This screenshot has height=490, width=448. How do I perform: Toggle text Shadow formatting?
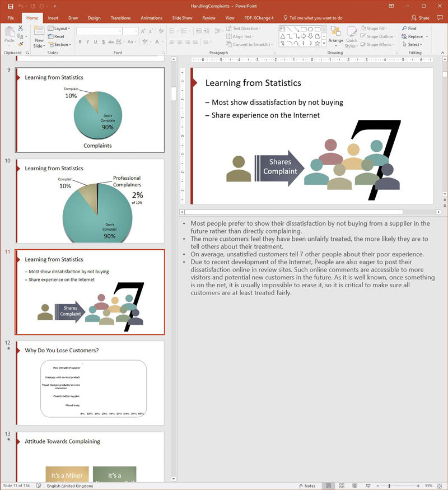point(104,41)
